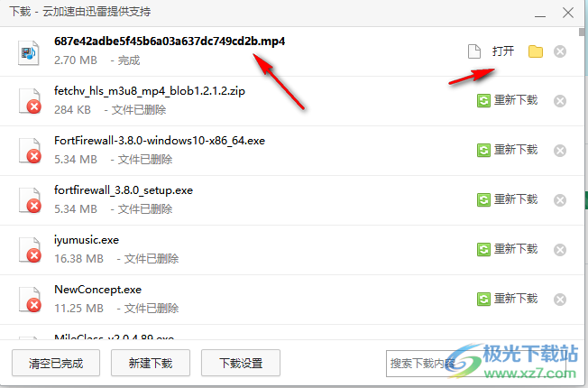Click 打开 to open the mp4 file
Screen dimensions: 588x388
coord(503,51)
